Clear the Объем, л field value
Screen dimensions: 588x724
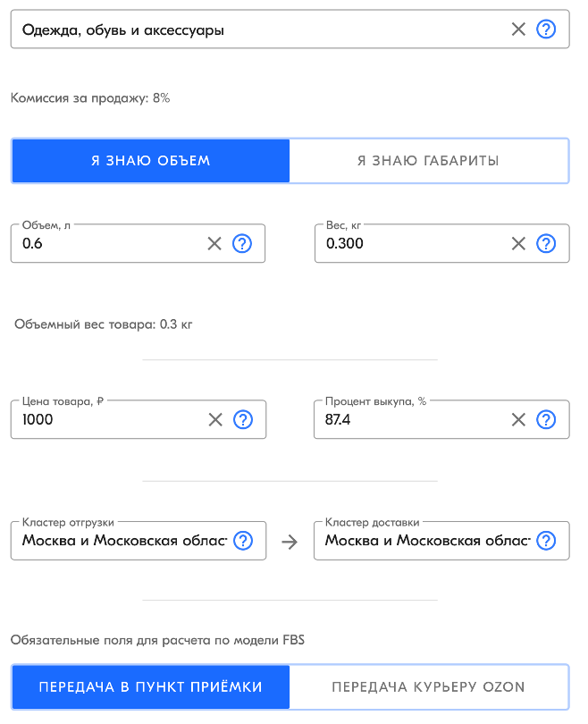[214, 243]
